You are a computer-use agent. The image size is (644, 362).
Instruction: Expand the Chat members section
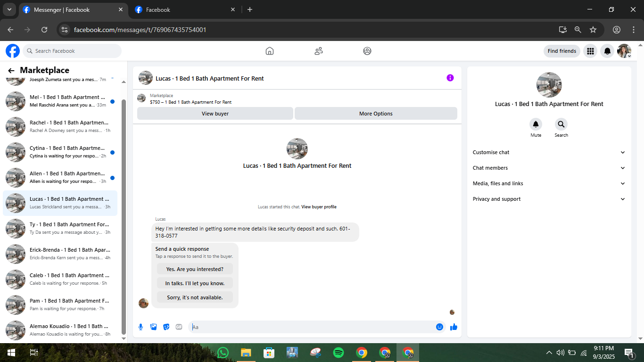click(x=549, y=168)
